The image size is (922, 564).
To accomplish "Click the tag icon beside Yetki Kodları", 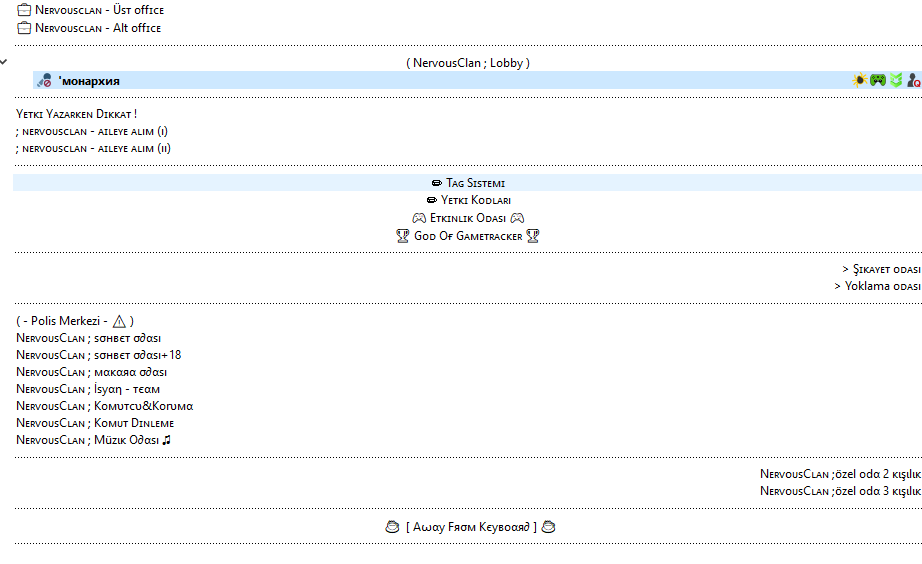I will pos(432,200).
